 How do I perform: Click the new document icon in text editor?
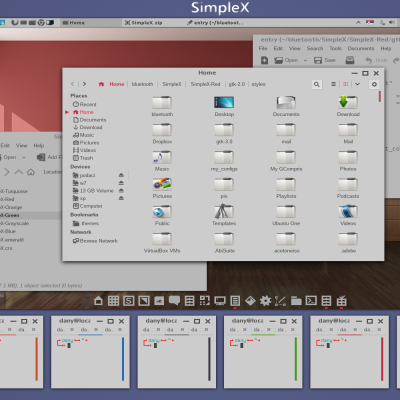point(264,60)
